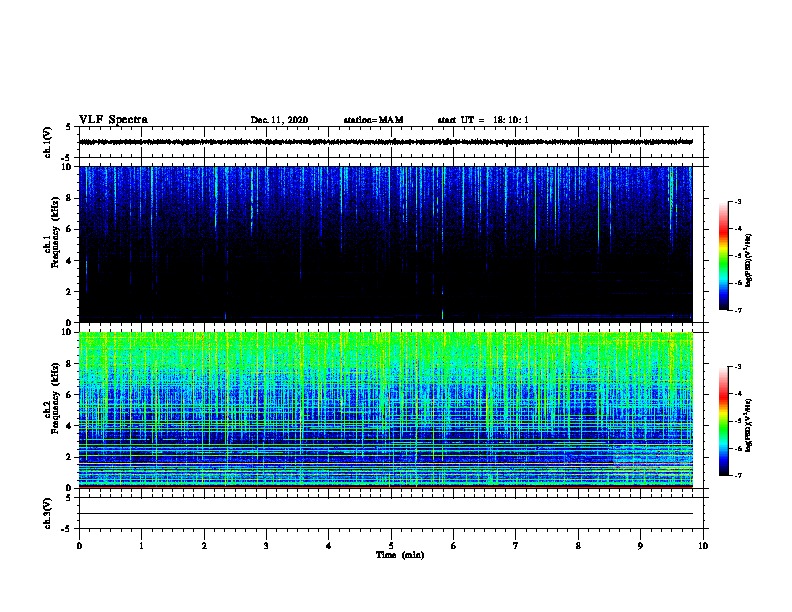The height and width of the screenshot is (612, 792).
Task: Select the "start UT = 18:10:1" text
Action: click(483, 120)
